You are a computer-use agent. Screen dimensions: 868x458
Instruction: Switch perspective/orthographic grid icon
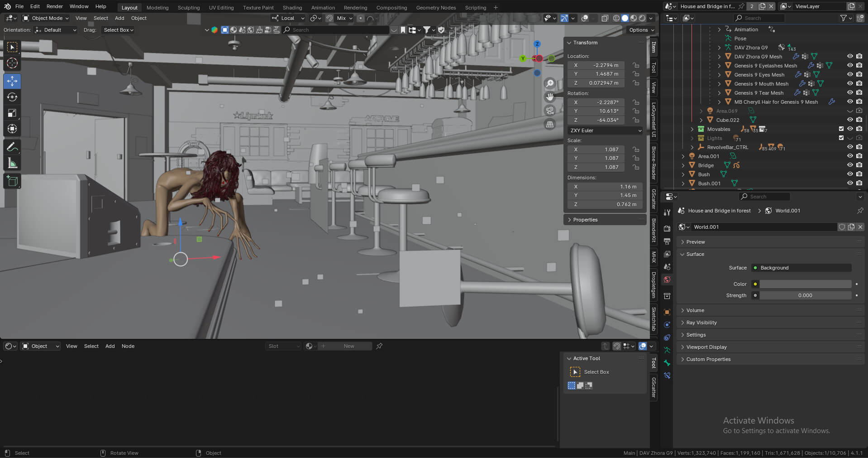point(550,124)
